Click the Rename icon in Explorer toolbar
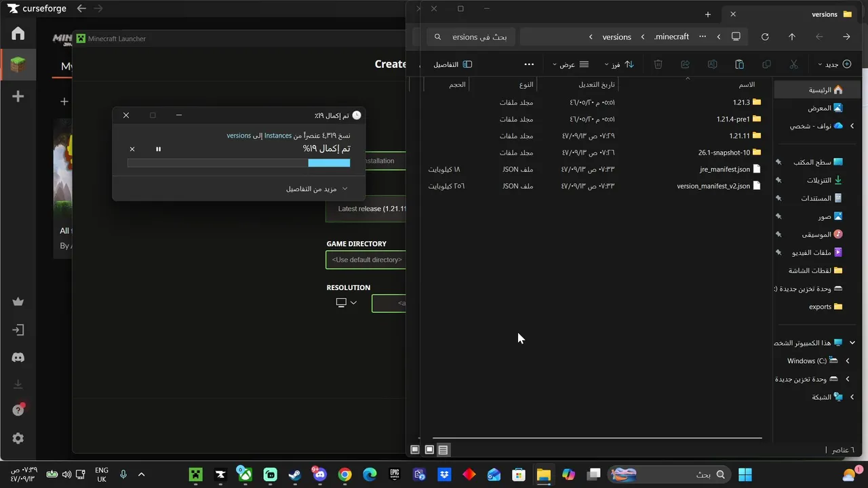 (712, 64)
